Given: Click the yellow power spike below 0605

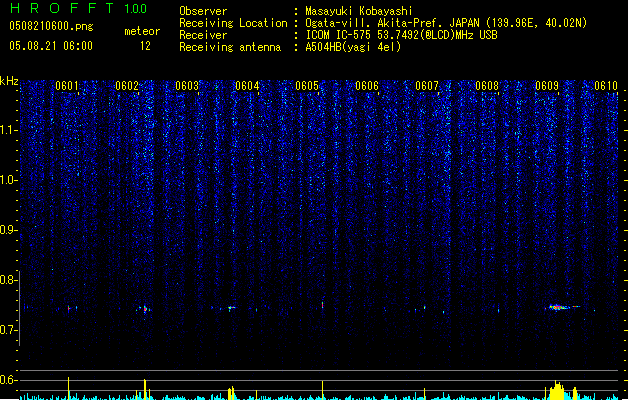Looking at the screenshot, I should [x=323, y=390].
